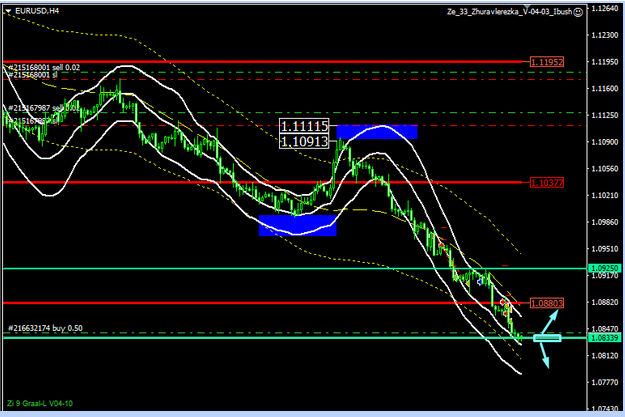Select the red 1.11952 price level tag

547,61
